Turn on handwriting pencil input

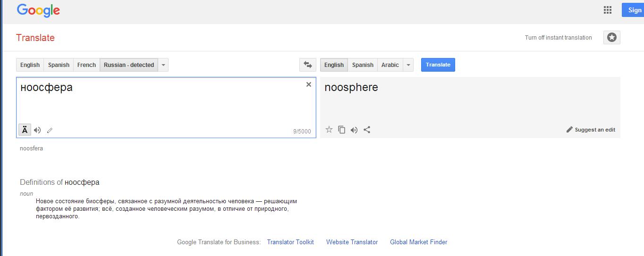pyautogui.click(x=50, y=130)
